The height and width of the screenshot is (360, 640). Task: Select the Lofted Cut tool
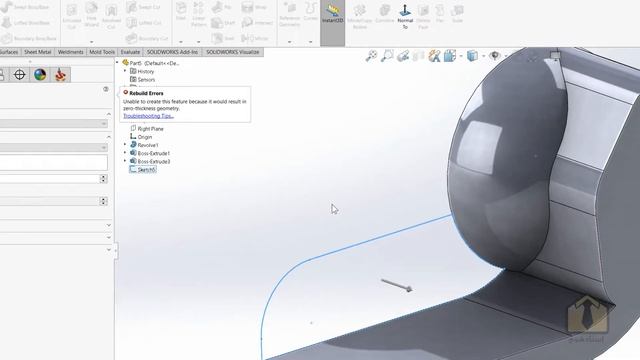tap(144, 23)
